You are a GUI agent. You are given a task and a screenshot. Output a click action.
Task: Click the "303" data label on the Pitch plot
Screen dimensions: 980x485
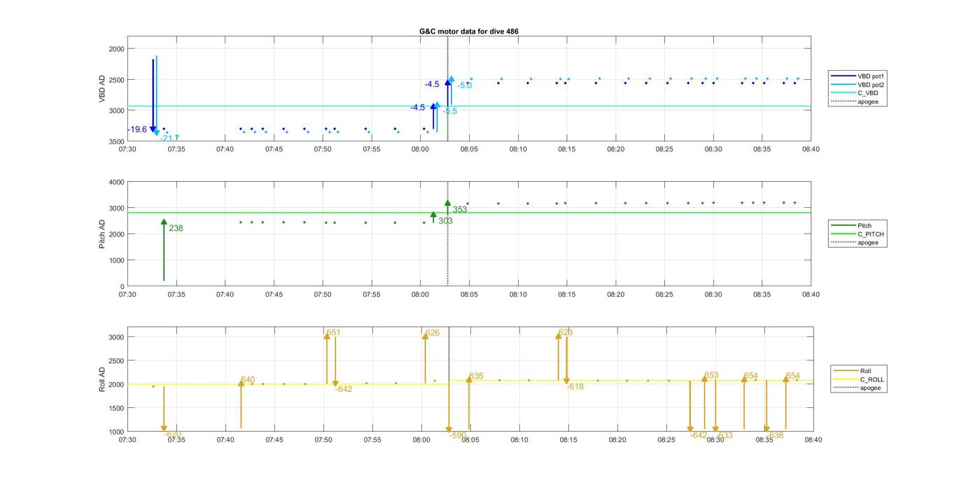[445, 220]
